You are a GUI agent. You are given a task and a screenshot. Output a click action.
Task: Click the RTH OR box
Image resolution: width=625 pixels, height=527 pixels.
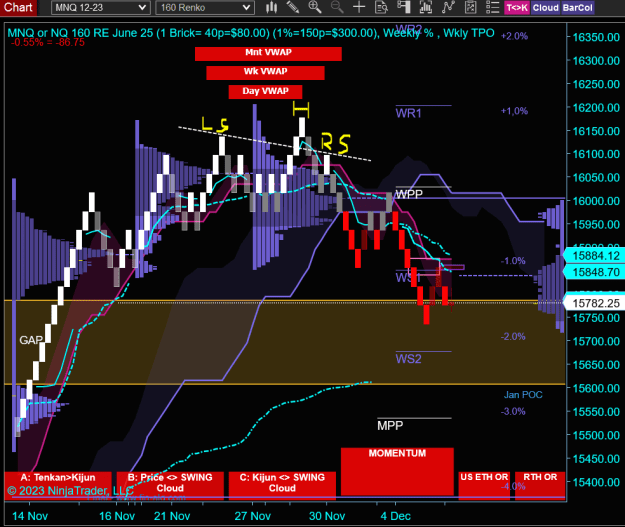540,485
